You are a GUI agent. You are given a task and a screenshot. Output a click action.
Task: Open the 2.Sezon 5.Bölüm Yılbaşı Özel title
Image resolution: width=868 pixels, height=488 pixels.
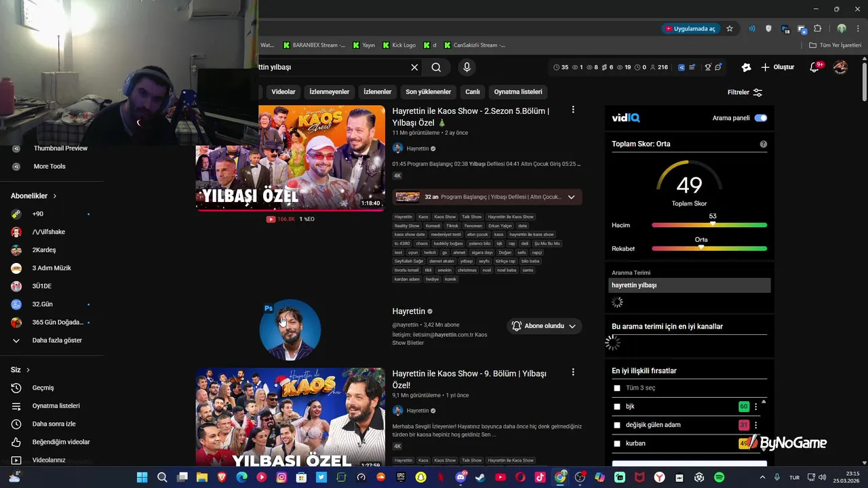coord(471,117)
